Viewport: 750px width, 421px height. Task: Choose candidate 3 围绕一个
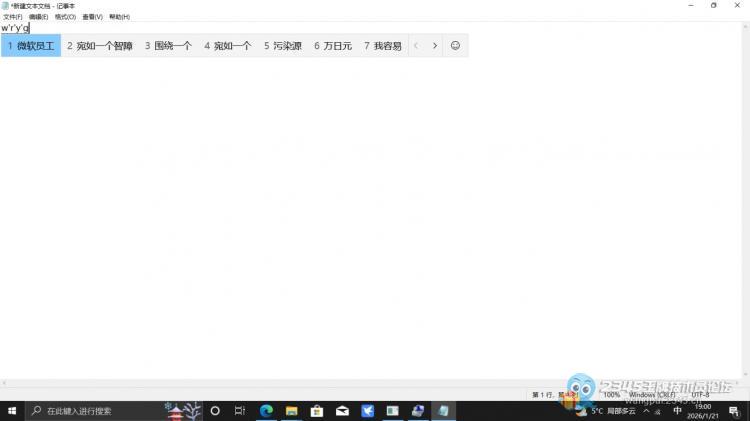(x=168, y=46)
